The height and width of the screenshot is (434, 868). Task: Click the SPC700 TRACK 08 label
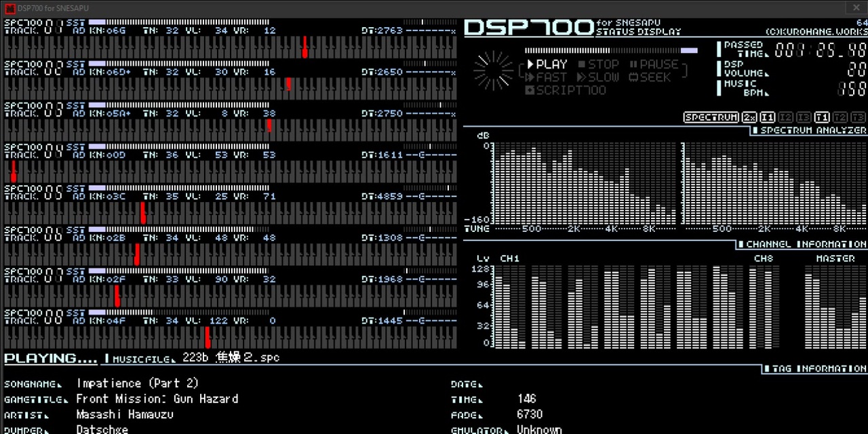(x=33, y=316)
